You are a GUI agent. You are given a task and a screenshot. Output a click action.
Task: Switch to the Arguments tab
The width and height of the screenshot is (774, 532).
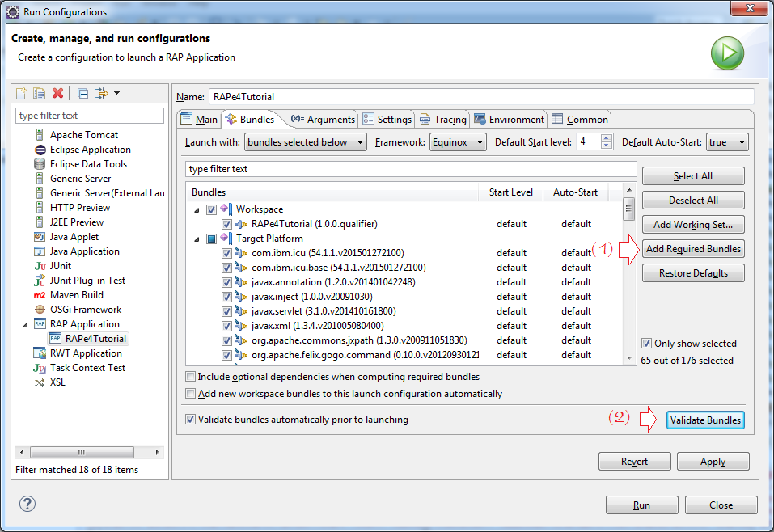pos(323,119)
